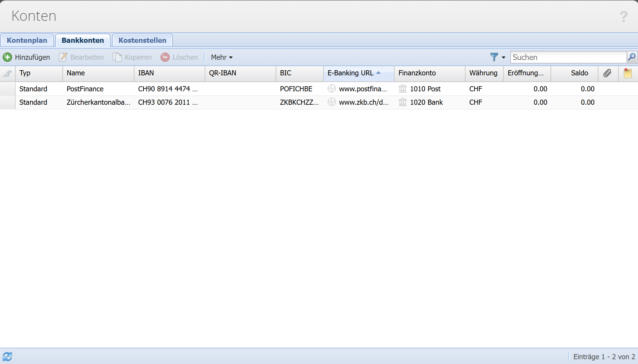Click bank icon next to 1020 Bank
Screen dimensions: 638x364
coord(403,102)
